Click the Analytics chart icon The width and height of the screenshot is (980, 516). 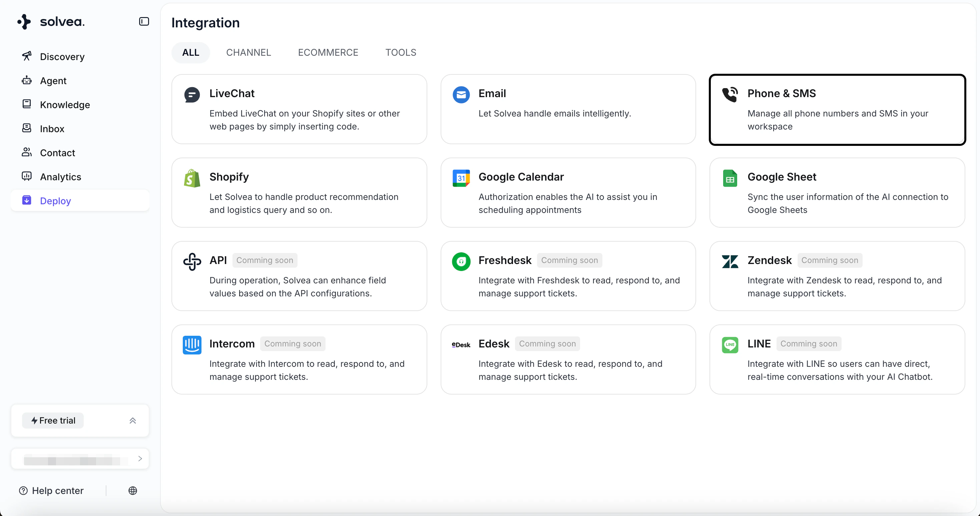pos(27,176)
